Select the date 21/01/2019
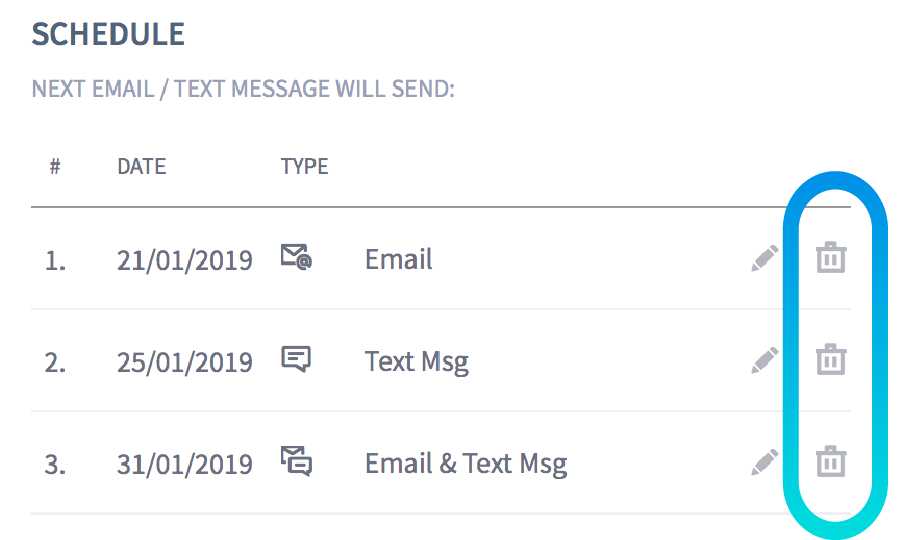The height and width of the screenshot is (540, 922). [184, 260]
